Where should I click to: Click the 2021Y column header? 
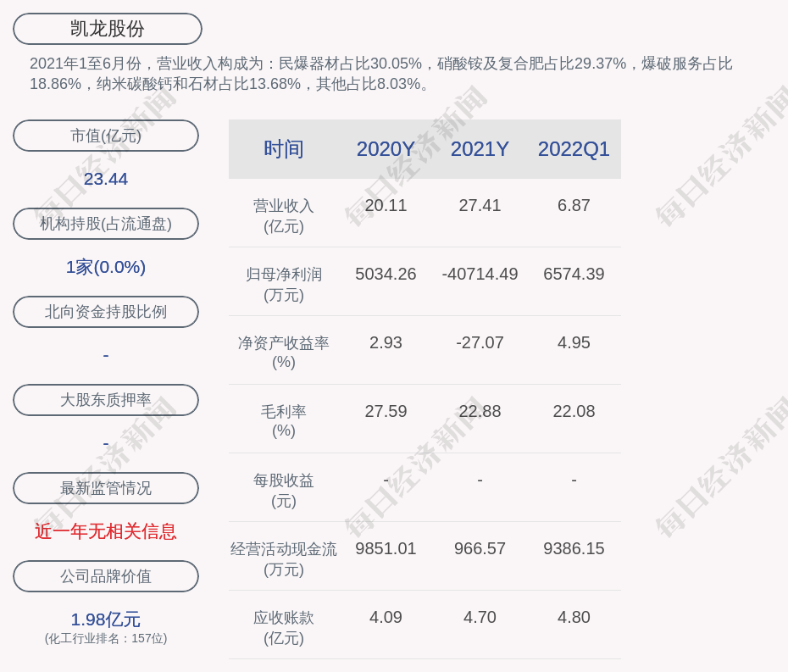pos(480,149)
